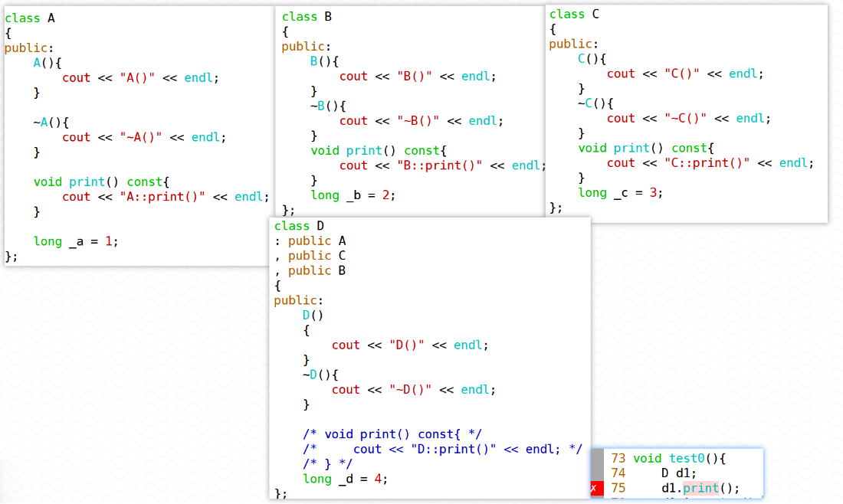Click the commented-out 'void print() const{' line
The image size is (843, 504).
pos(392,434)
